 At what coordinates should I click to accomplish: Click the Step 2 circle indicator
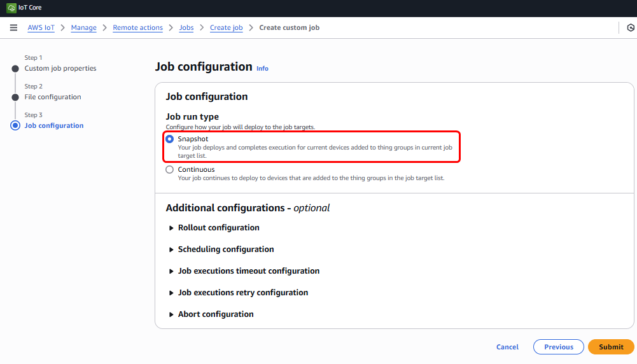(15, 97)
